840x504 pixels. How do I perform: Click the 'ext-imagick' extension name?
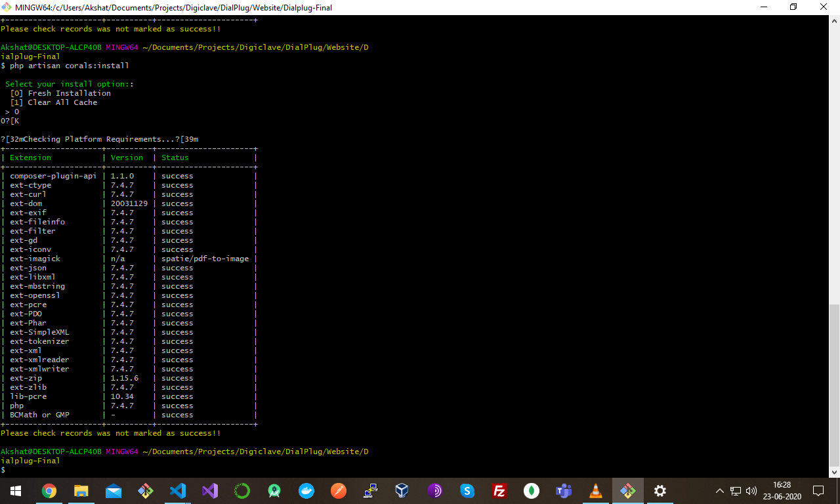click(x=35, y=259)
